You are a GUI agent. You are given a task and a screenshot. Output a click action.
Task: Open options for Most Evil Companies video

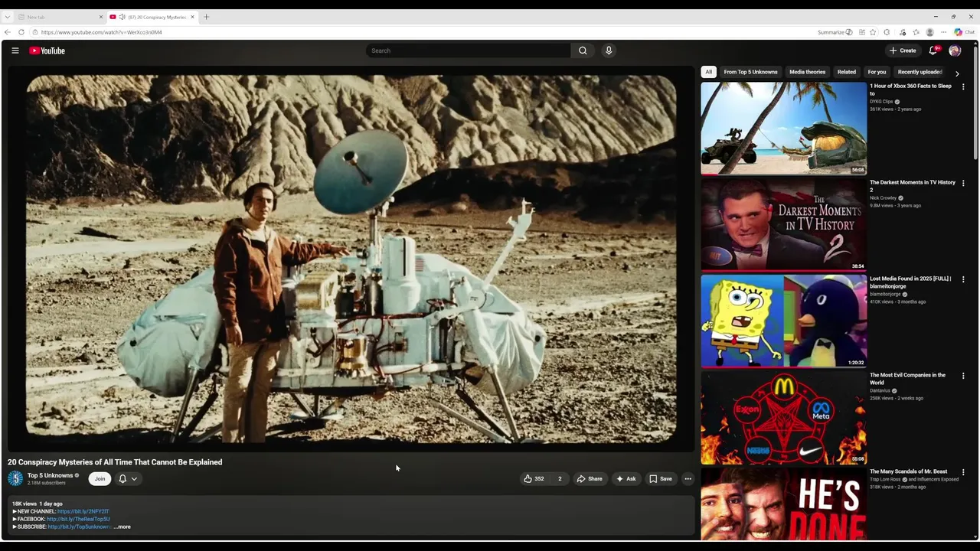pos(963,377)
